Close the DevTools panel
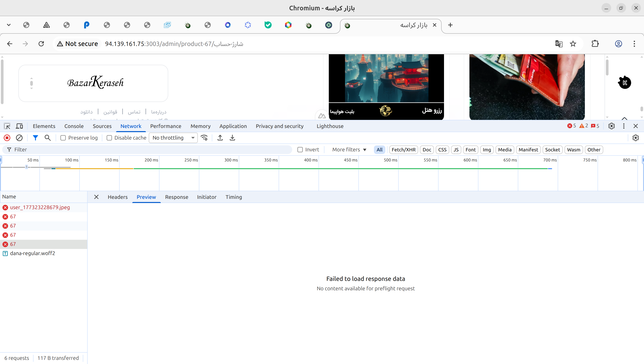 [x=636, y=126]
